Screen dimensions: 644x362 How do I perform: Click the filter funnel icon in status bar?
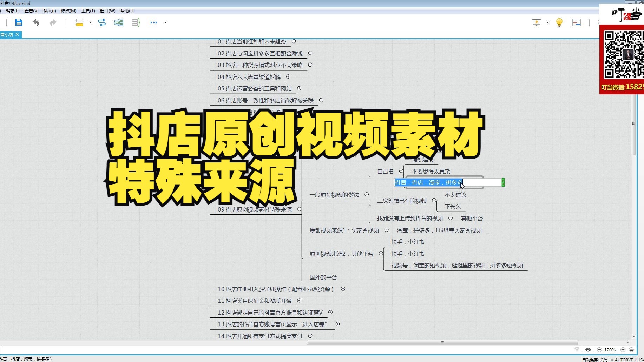pyautogui.click(x=577, y=350)
